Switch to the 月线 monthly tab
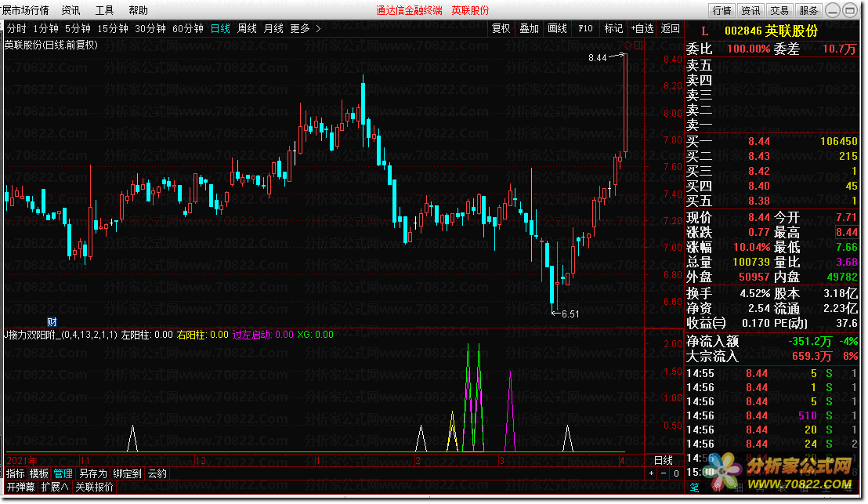868x504 pixels. 273,28
